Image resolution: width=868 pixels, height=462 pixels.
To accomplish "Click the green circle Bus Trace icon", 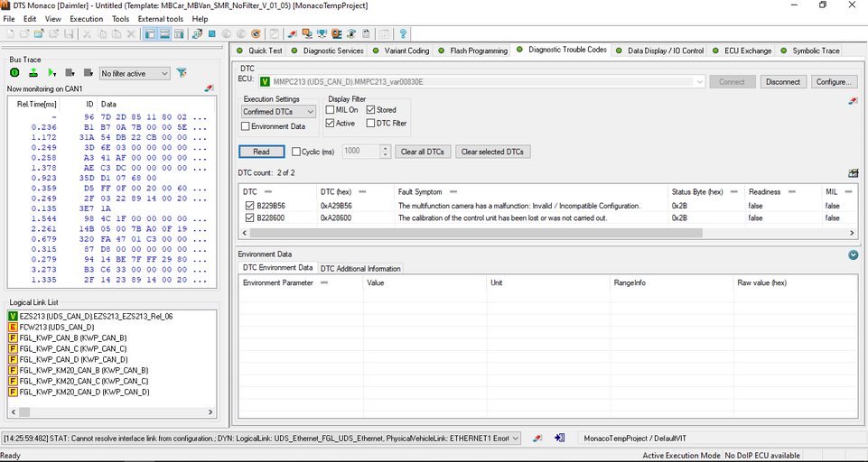I will click(x=15, y=72).
